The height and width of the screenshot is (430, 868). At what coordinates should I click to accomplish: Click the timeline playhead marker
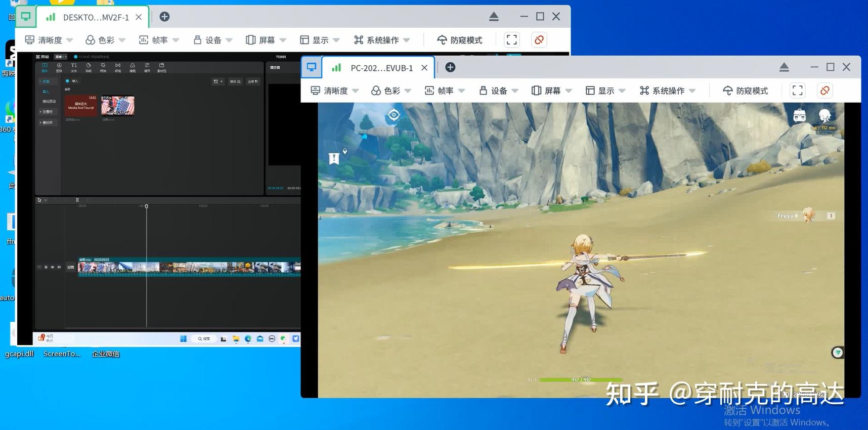(x=147, y=206)
